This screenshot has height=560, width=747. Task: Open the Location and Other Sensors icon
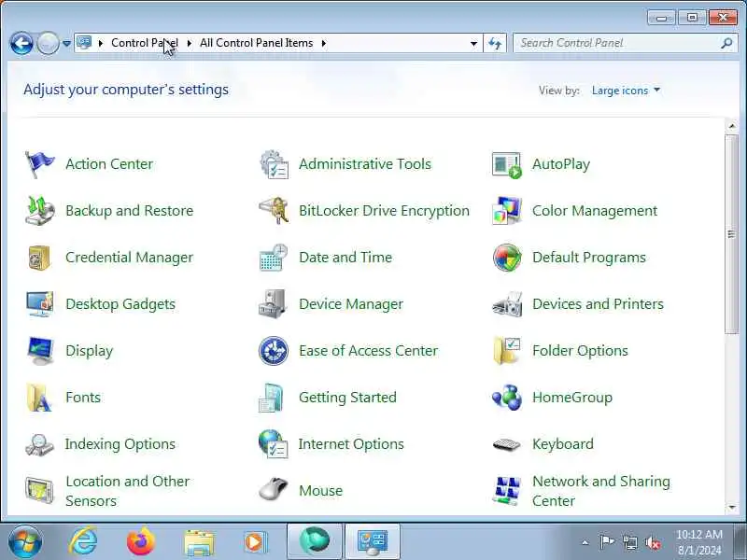point(39,491)
